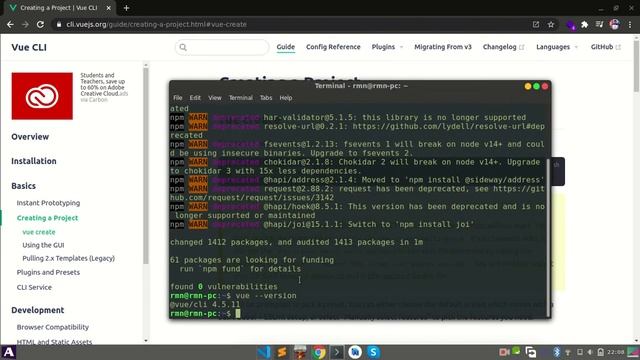
Task: Click the terminal scrollbar
Action: (x=548, y=237)
